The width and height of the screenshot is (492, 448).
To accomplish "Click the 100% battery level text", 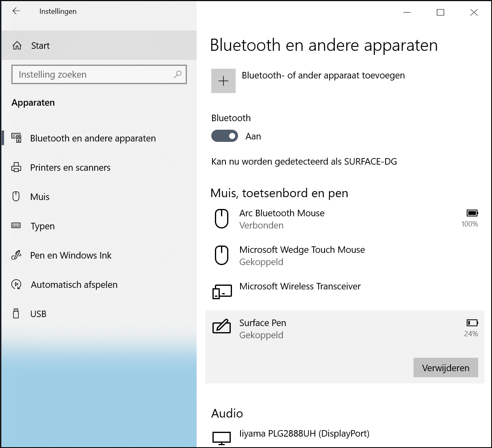I will click(470, 224).
